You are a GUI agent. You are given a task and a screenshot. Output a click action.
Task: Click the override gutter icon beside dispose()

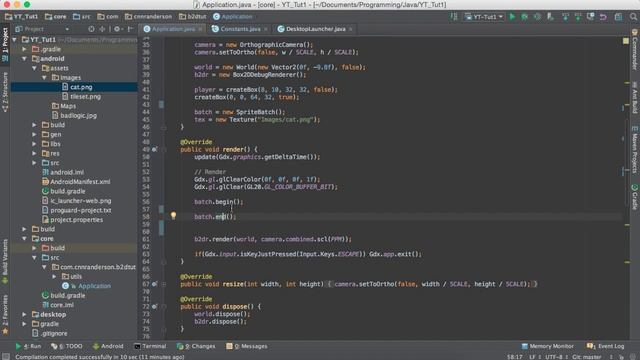154,307
